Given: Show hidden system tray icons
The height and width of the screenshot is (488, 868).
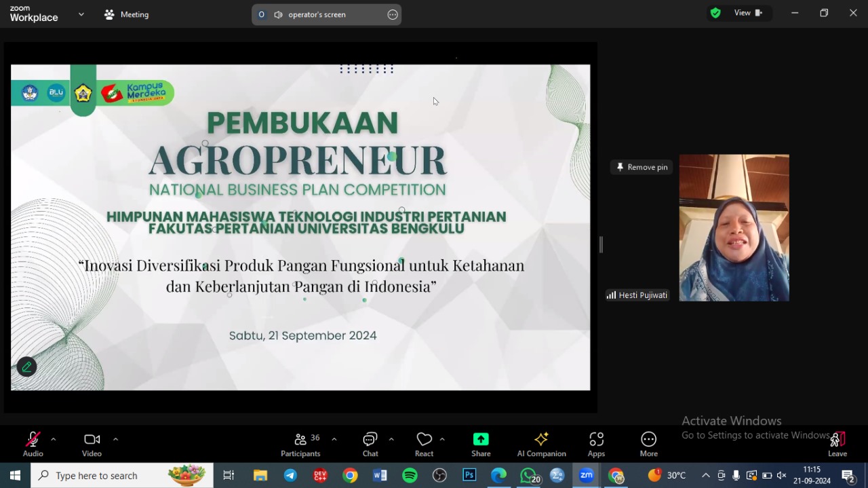Looking at the screenshot, I should [706, 475].
